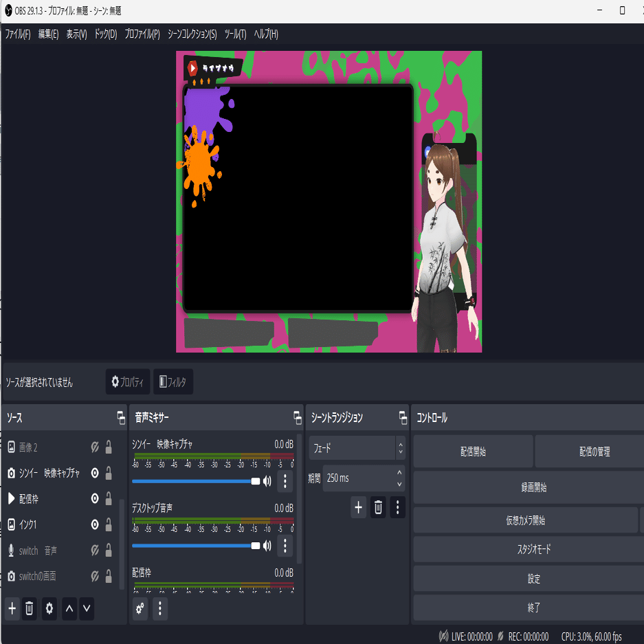Toggle visibility of 画像 2 source

pyautogui.click(x=95, y=447)
